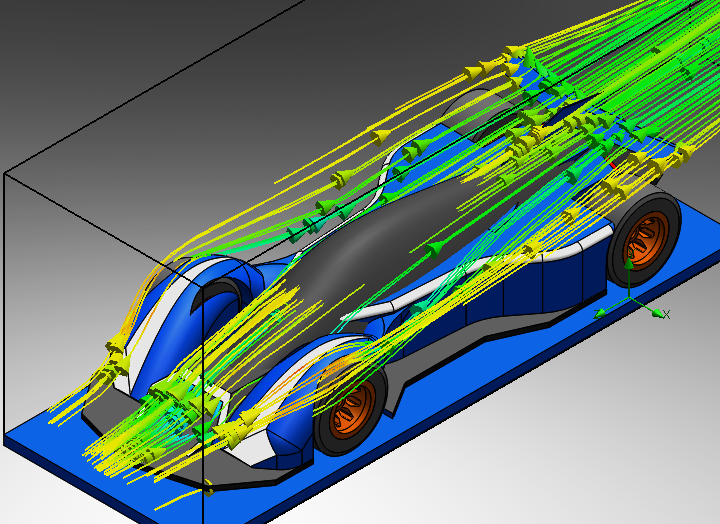
Task: Select the green Y axis arrow tip
Action: pos(629,263)
